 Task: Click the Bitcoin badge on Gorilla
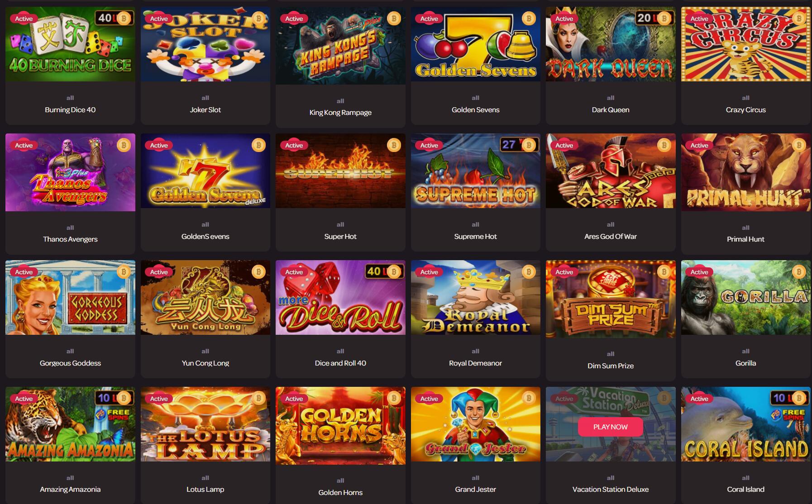(x=799, y=271)
